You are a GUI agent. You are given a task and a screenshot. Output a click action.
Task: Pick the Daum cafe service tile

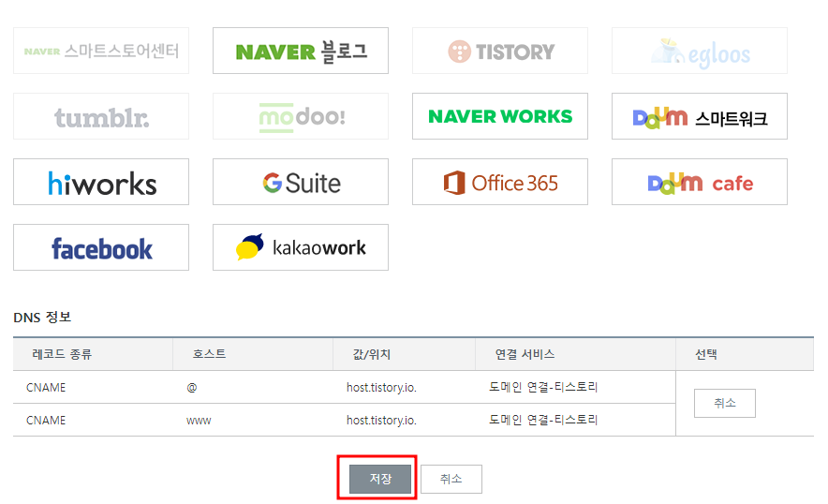tap(700, 182)
